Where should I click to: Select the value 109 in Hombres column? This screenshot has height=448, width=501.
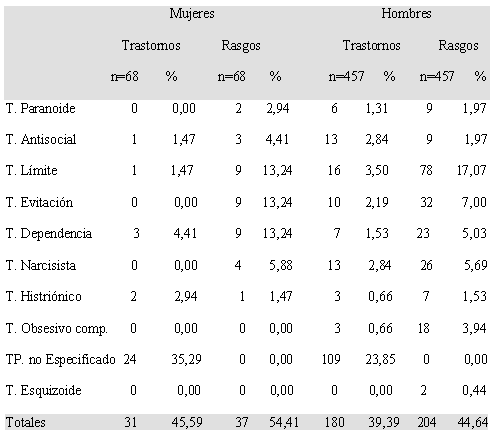pos(331,359)
